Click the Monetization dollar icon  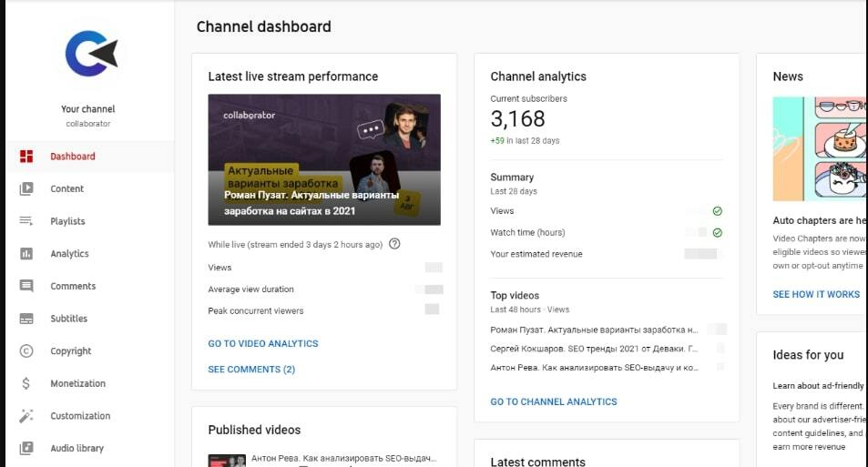tap(26, 383)
